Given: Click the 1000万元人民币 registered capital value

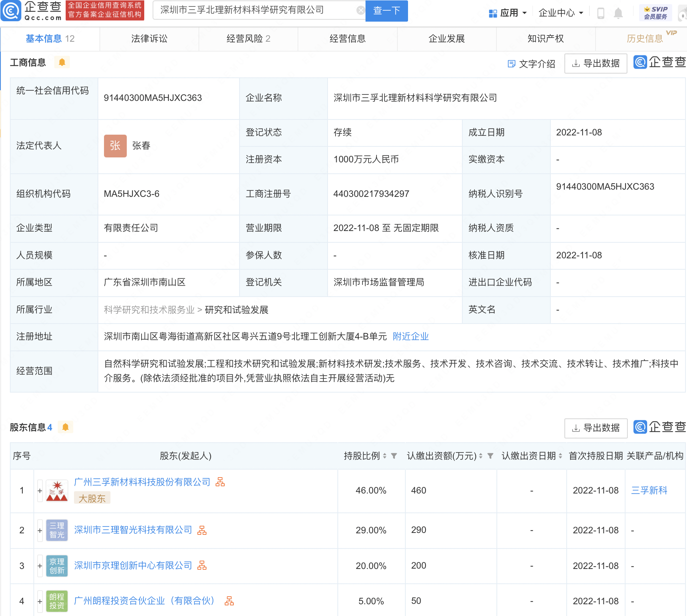Looking at the screenshot, I should 366,159.
